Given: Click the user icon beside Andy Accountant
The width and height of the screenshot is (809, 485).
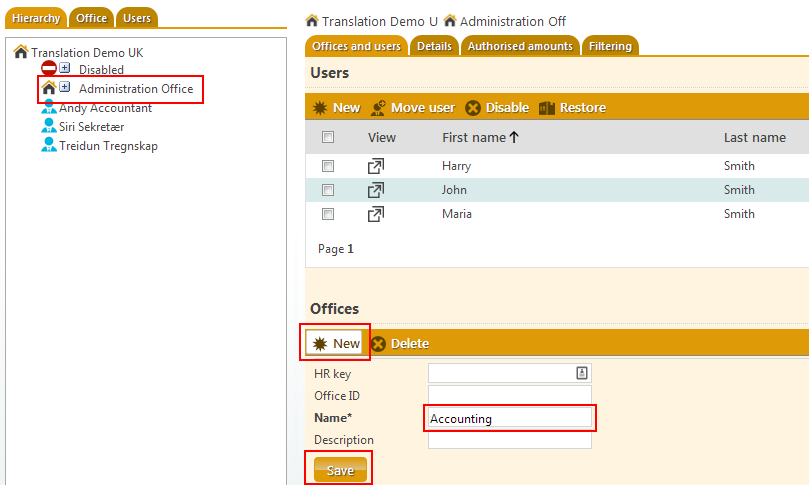Looking at the screenshot, I should click(48, 107).
